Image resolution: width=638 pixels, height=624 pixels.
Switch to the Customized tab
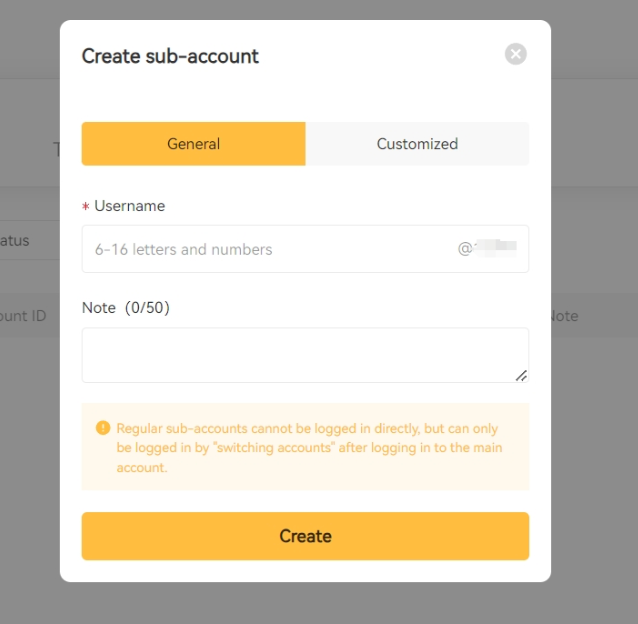pos(417,144)
